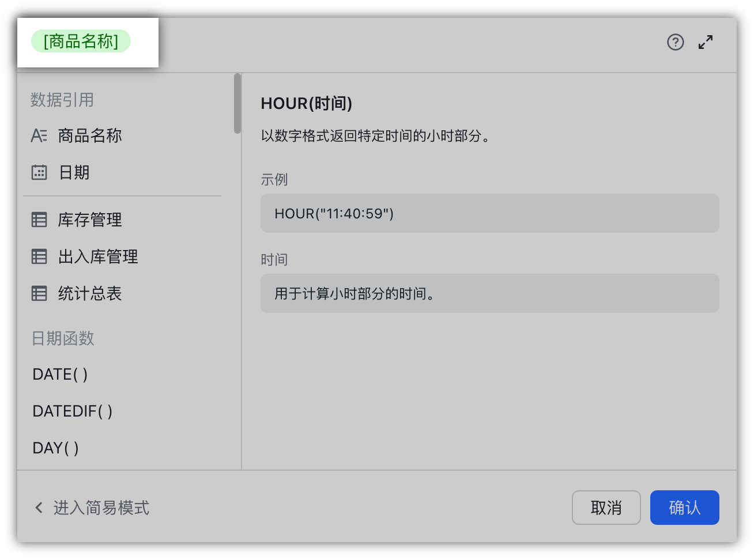
Task: Click the calendar icon beside 日期
Action: (39, 172)
